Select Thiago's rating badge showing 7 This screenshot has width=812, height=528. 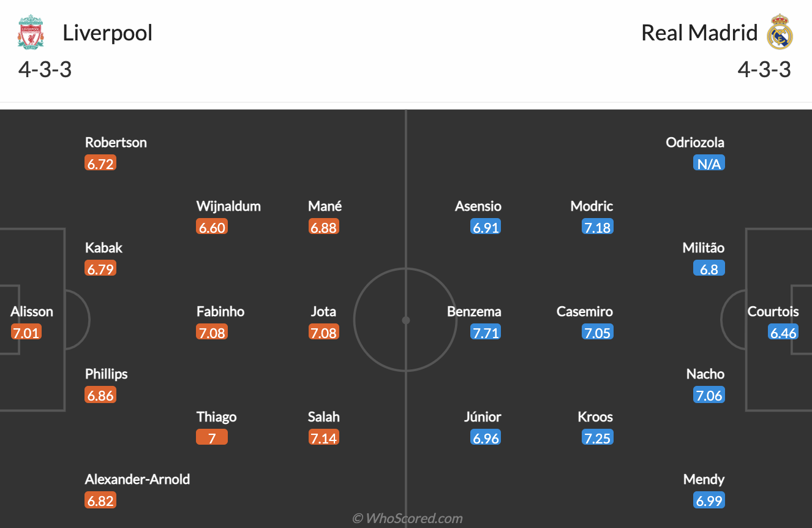click(212, 438)
